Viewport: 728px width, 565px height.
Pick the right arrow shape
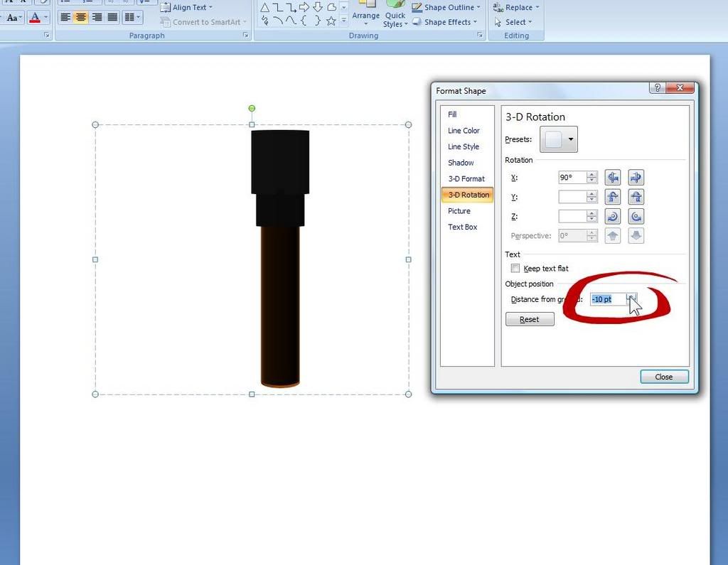(304, 7)
